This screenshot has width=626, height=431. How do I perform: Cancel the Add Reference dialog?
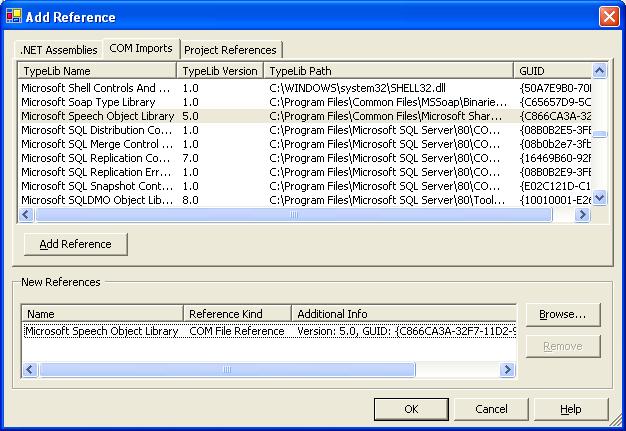pos(491,409)
